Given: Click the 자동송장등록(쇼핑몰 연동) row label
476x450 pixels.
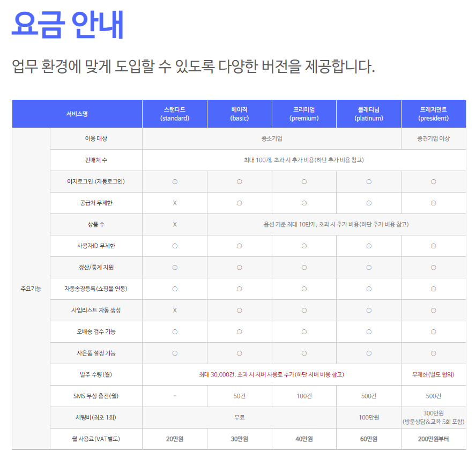Looking at the screenshot, I should pos(96,289).
